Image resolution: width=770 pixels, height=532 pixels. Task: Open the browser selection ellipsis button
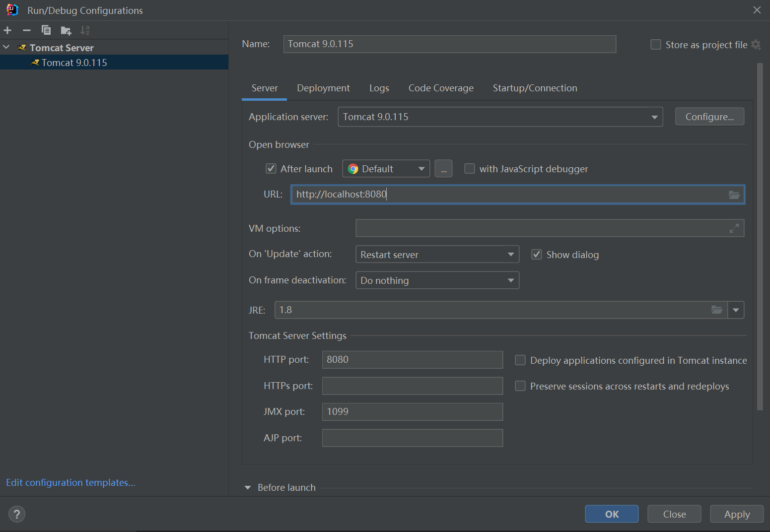click(443, 169)
